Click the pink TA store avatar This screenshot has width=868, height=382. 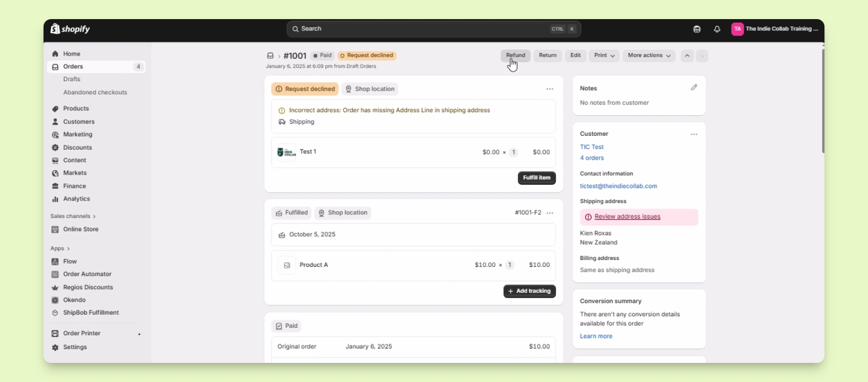click(x=737, y=29)
